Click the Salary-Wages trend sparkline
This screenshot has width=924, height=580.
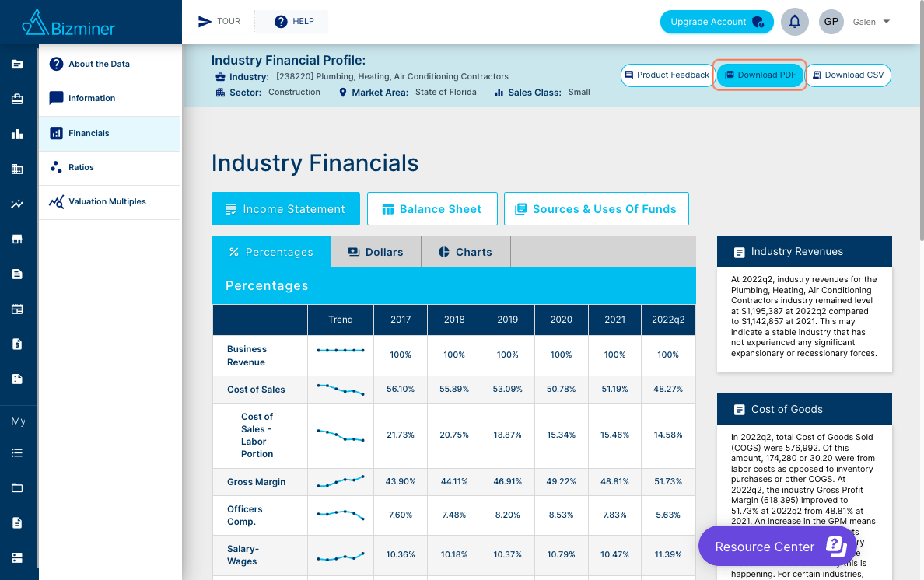(x=341, y=557)
